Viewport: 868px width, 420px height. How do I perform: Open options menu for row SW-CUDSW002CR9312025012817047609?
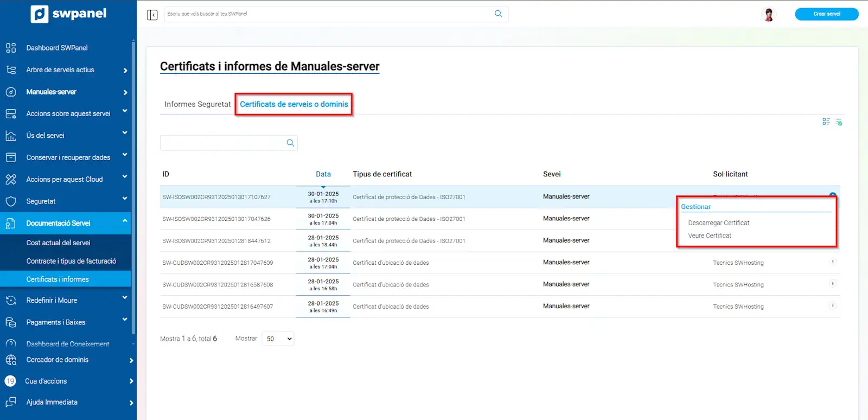(833, 262)
